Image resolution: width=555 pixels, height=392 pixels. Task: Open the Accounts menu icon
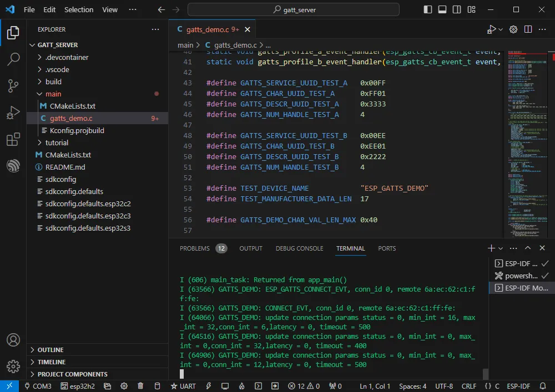click(x=13, y=340)
